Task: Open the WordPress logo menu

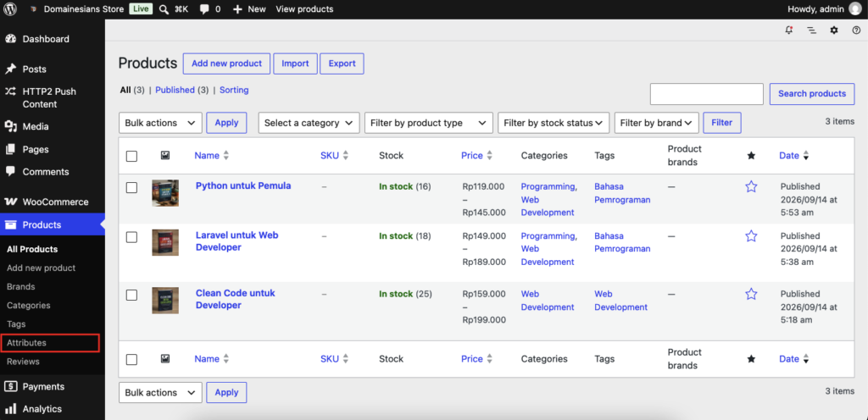Action: (x=10, y=8)
